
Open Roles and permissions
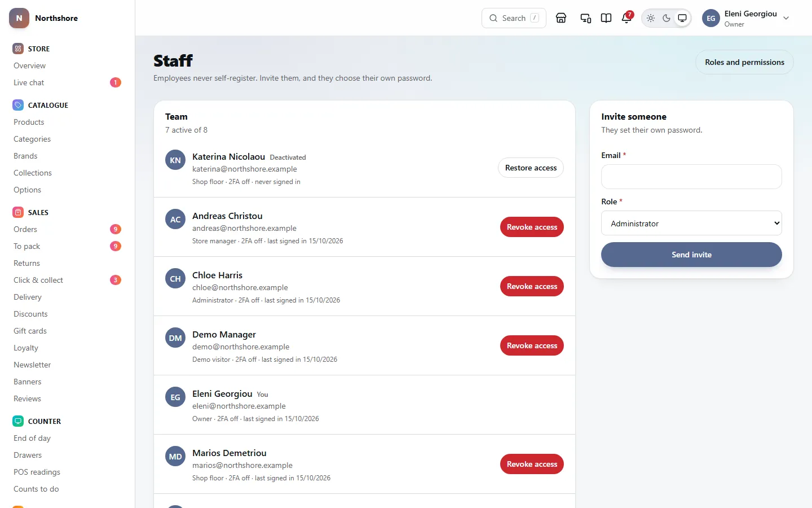pyautogui.click(x=744, y=62)
